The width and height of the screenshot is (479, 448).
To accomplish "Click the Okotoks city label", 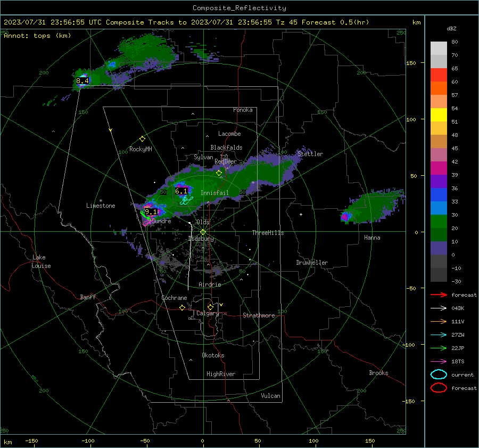I will pyautogui.click(x=213, y=355).
